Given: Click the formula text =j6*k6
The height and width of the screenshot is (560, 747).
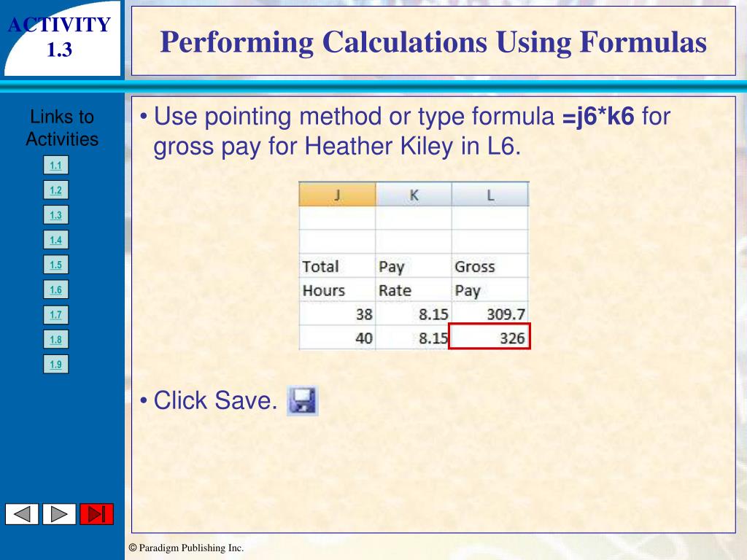Looking at the screenshot, I should 598,116.
